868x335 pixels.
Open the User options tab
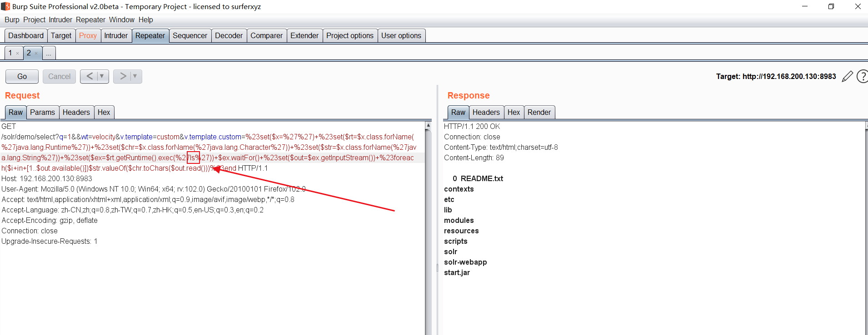[x=401, y=36]
